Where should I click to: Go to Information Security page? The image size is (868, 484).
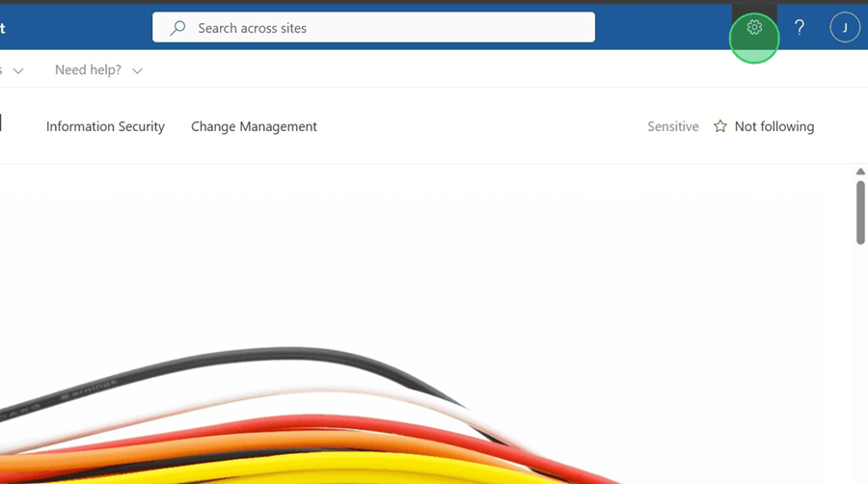click(105, 126)
